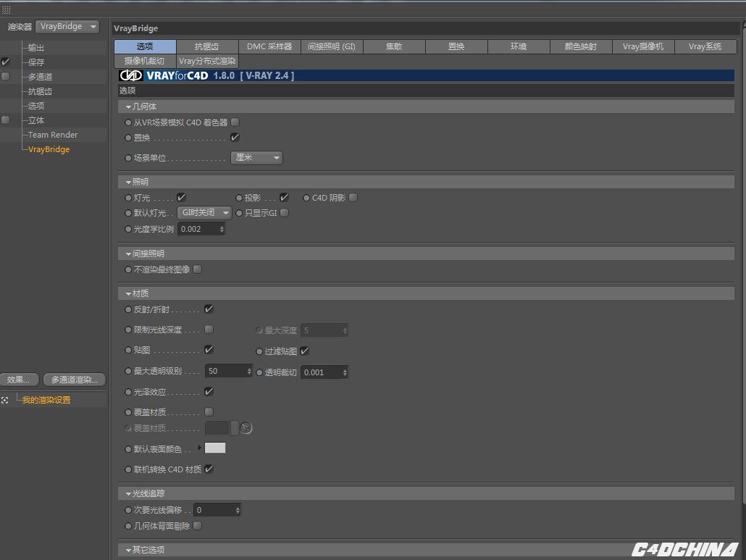Collapse the 照明 section
The height and width of the screenshot is (560, 746).
click(x=128, y=183)
